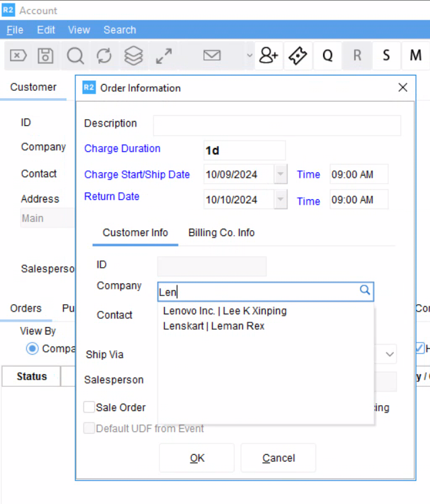The height and width of the screenshot is (504, 430).
Task: Open the Return Date calendar dropdown
Action: click(x=281, y=200)
